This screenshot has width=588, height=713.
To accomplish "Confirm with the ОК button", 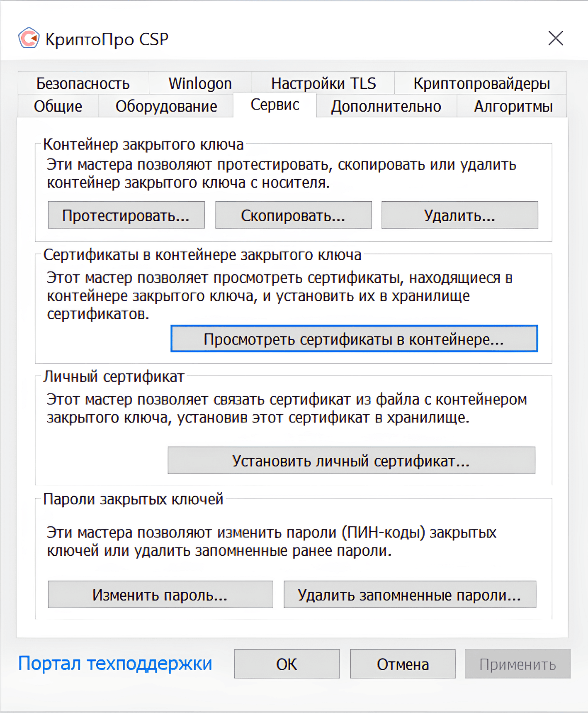I will (x=287, y=664).
